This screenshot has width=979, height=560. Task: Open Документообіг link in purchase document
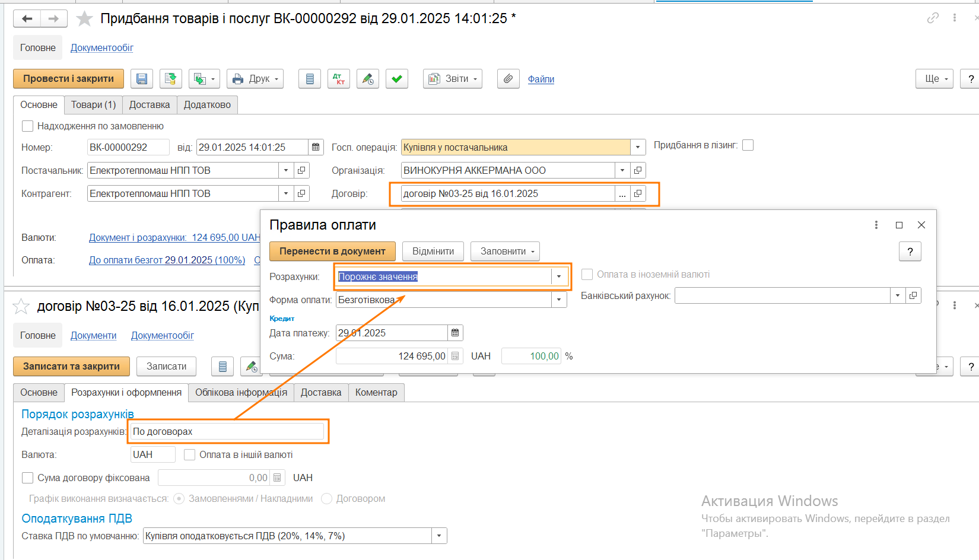tap(102, 47)
